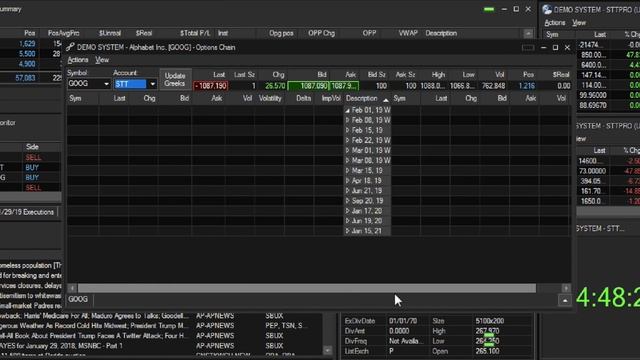The height and width of the screenshot is (360, 640).
Task: Click the VWAP column header in Summary
Action: coord(407,33)
